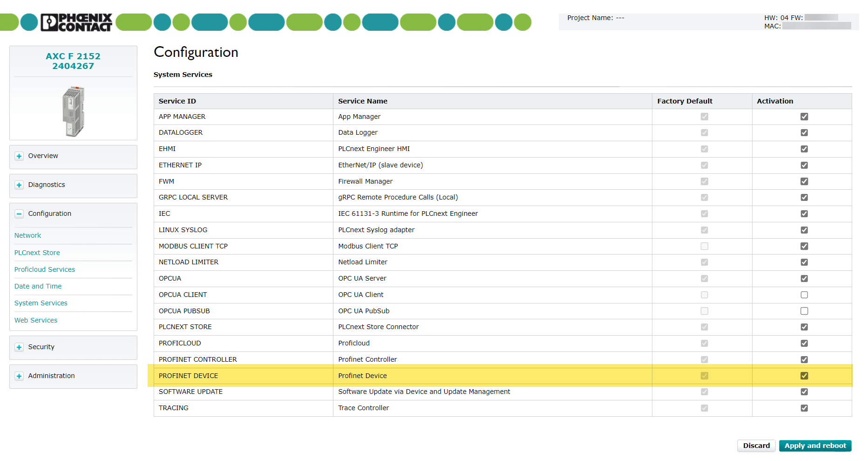Viewport: 868px width, 461px height.
Task: Toggle Firewall Manager activation checkbox
Action: pyautogui.click(x=804, y=181)
